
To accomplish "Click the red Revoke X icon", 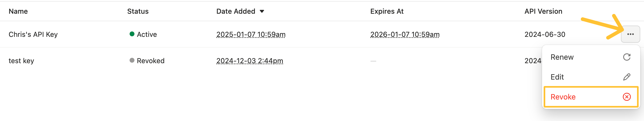I will [x=627, y=97].
